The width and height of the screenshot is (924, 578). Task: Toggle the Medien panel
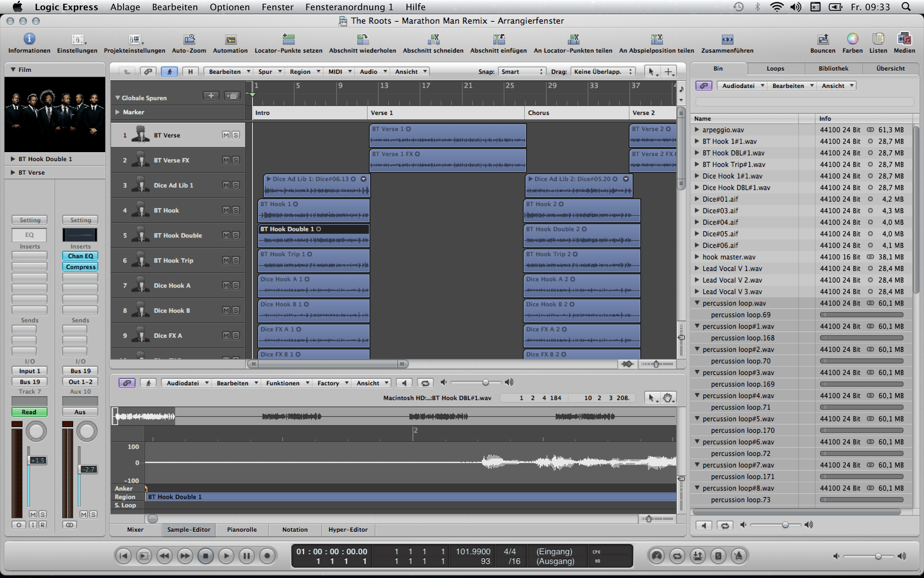tap(904, 39)
